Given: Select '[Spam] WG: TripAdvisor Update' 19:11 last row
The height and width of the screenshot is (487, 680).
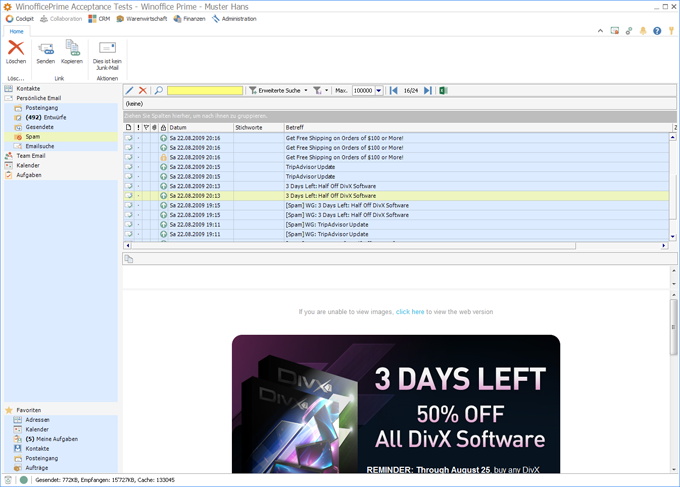Looking at the screenshot, I should click(396, 234).
